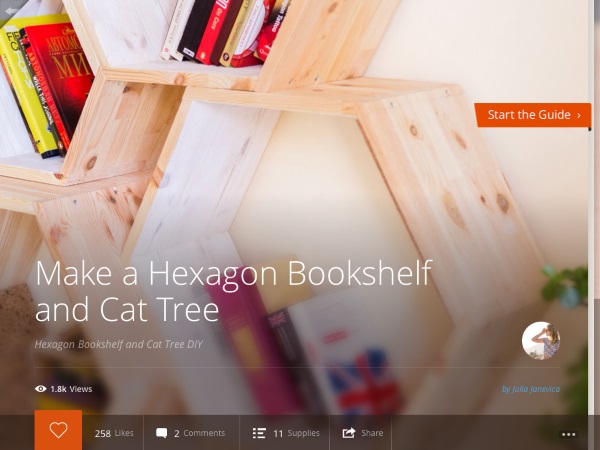The height and width of the screenshot is (450, 600).
Task: Open the author's round profile picture
Action: (541, 341)
